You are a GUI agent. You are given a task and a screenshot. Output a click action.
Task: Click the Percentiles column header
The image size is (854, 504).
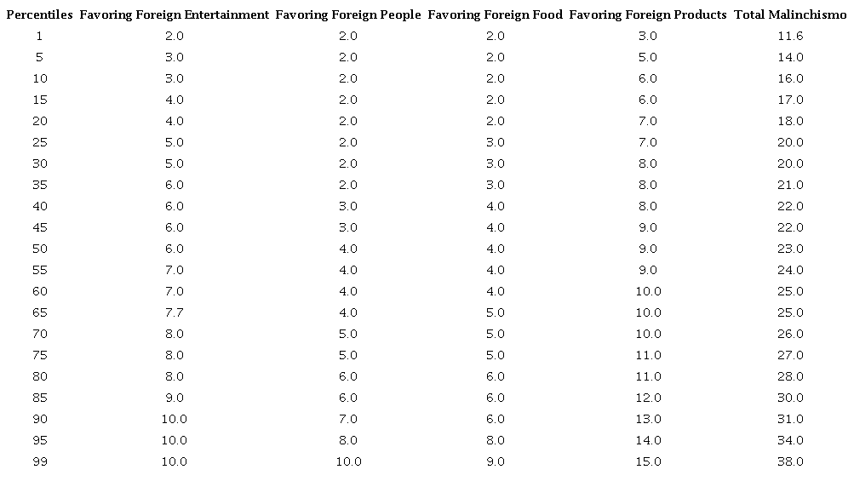(x=39, y=14)
